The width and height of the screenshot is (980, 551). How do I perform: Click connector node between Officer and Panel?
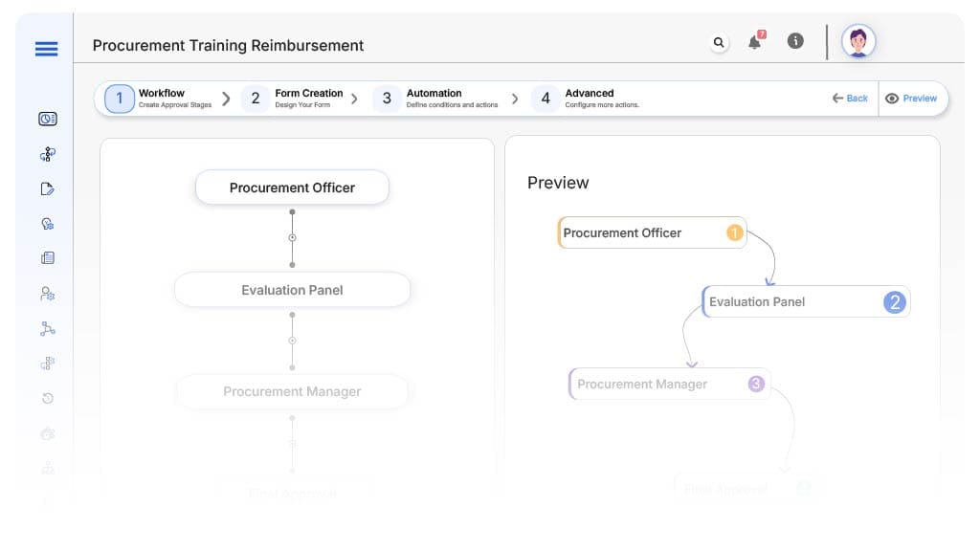[x=292, y=237]
